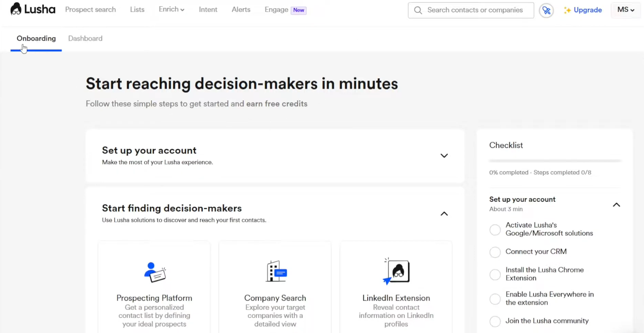
Task: Click the search magnifier icon
Action: pyautogui.click(x=418, y=10)
